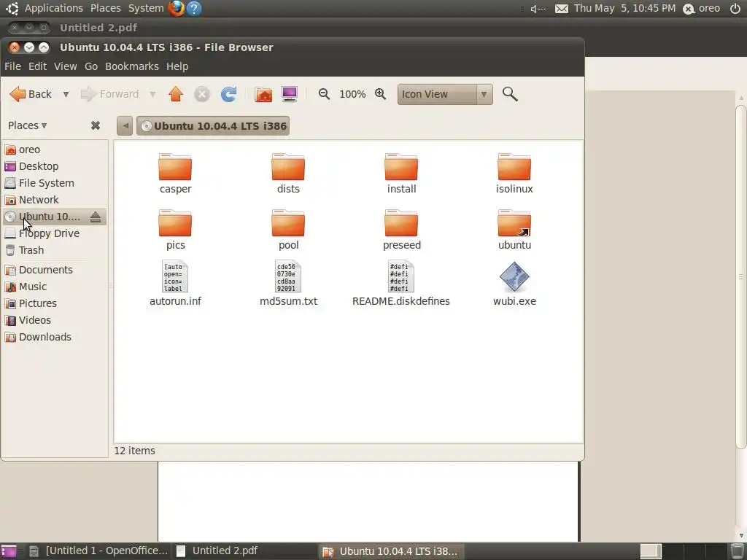
Task: Select Videos bookmark in sidebar
Action: point(55,320)
